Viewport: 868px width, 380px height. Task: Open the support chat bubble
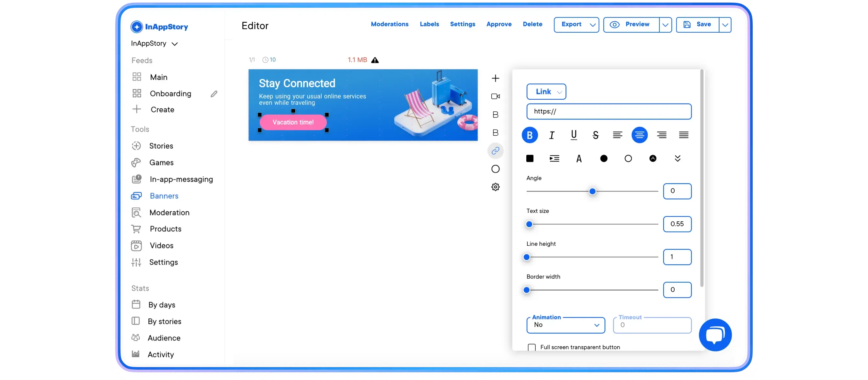click(x=715, y=334)
